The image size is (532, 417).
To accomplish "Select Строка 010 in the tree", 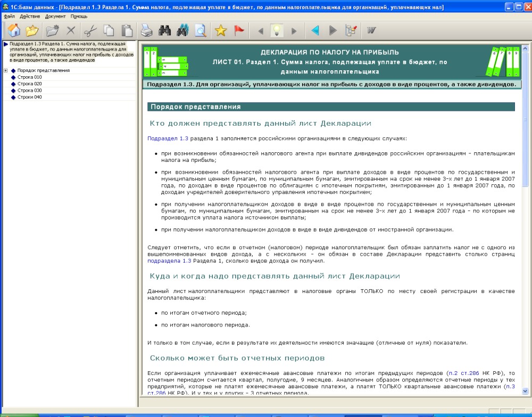I will [29, 77].
